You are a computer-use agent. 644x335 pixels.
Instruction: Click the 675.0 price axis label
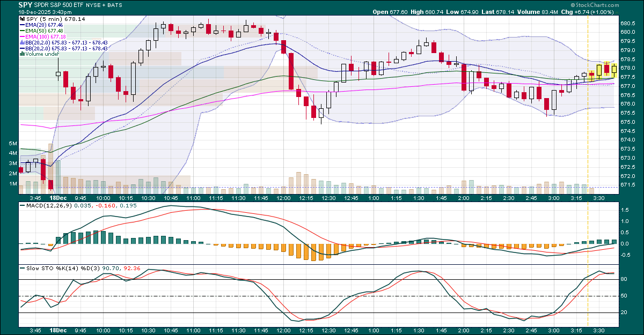628,122
